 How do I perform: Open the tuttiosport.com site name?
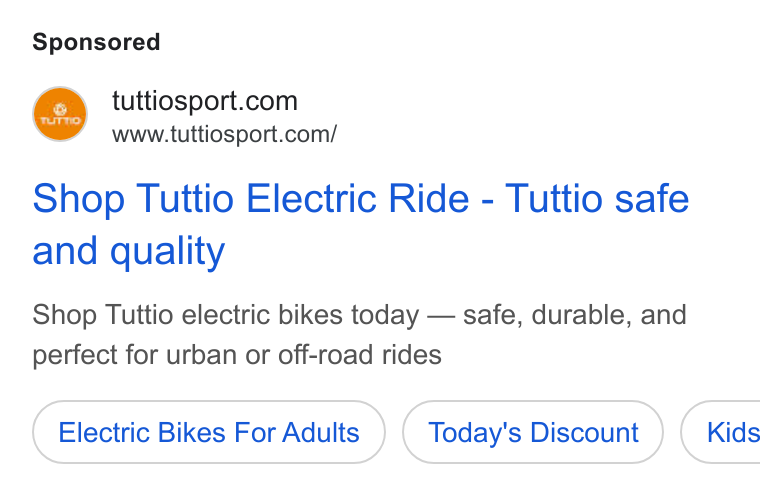pos(205,101)
